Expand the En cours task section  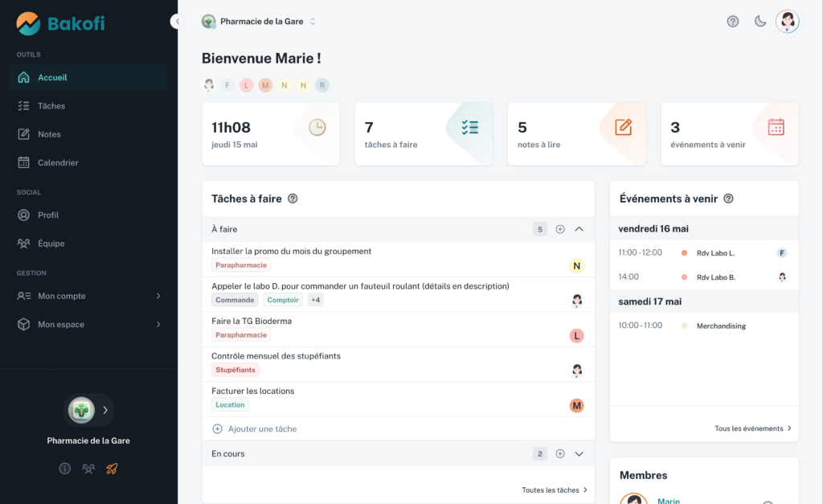(579, 454)
